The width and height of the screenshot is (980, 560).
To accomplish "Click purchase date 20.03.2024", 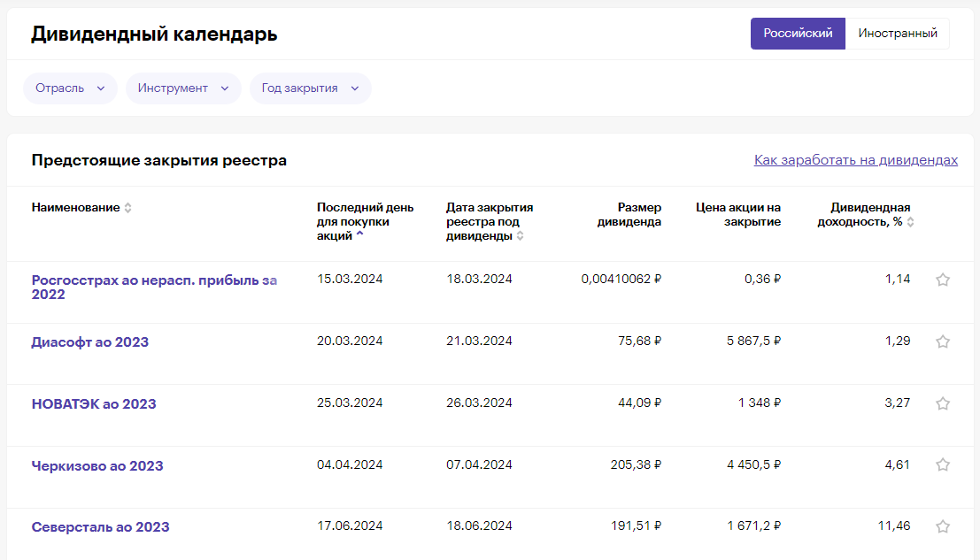I will coord(350,341).
